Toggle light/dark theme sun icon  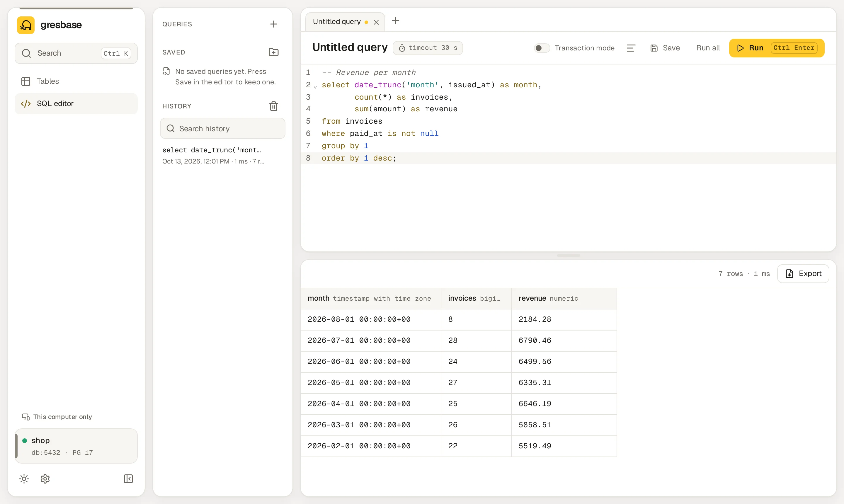(24, 479)
